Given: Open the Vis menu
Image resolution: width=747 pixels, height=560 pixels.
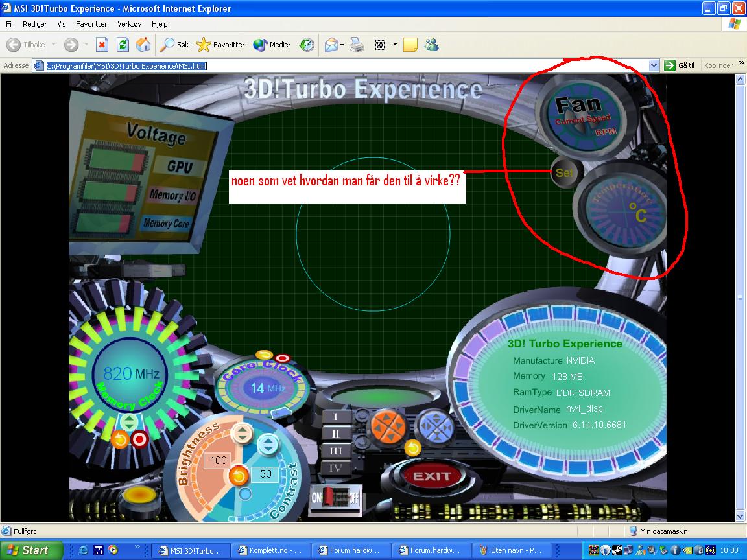Looking at the screenshot, I should (x=62, y=24).
